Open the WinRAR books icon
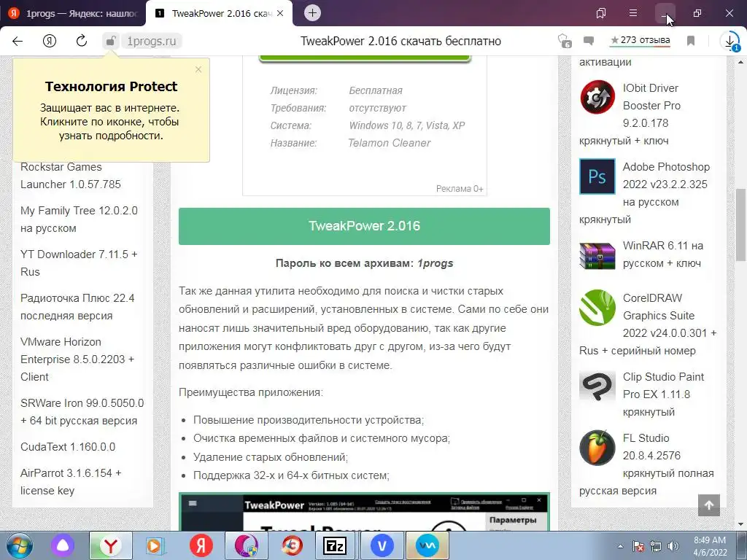The image size is (747, 560). (x=597, y=255)
